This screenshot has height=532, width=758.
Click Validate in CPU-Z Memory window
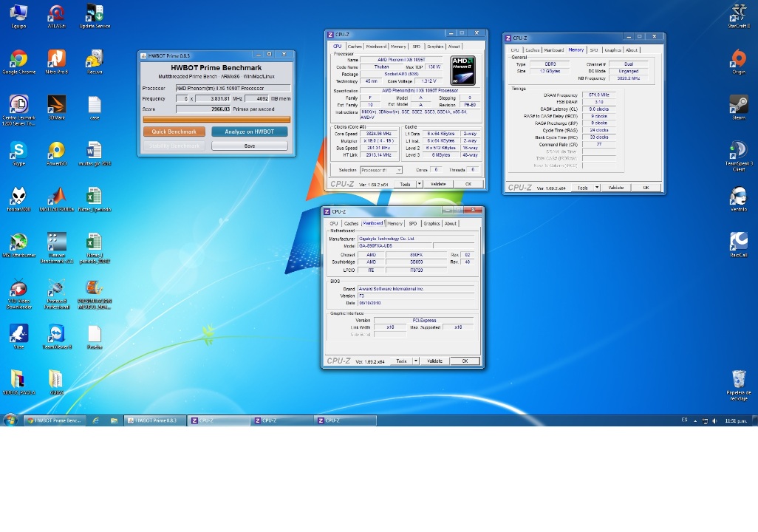tap(616, 188)
